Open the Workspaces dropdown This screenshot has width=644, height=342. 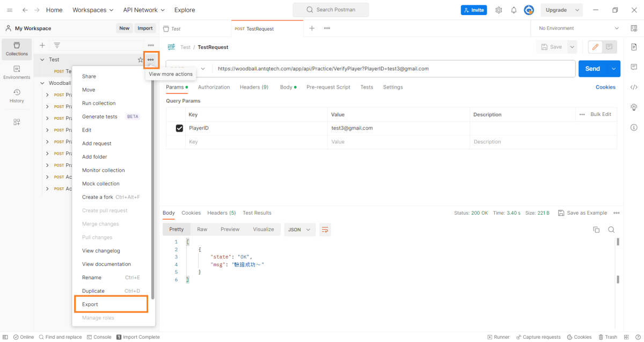pyautogui.click(x=93, y=10)
